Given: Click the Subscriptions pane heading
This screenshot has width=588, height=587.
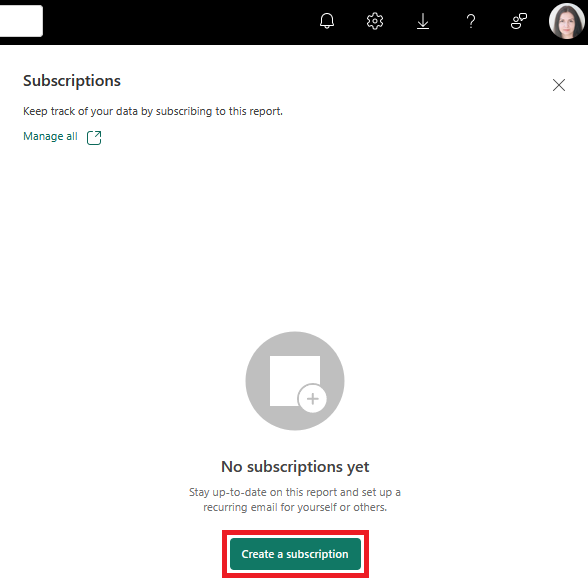Looking at the screenshot, I should click(72, 81).
